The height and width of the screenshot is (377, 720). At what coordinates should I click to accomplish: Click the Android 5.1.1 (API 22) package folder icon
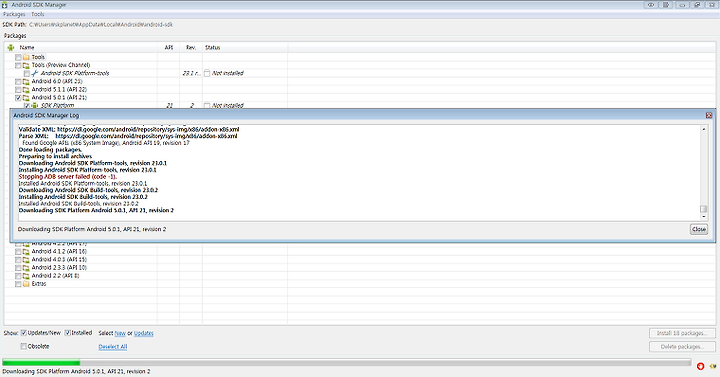click(26, 90)
